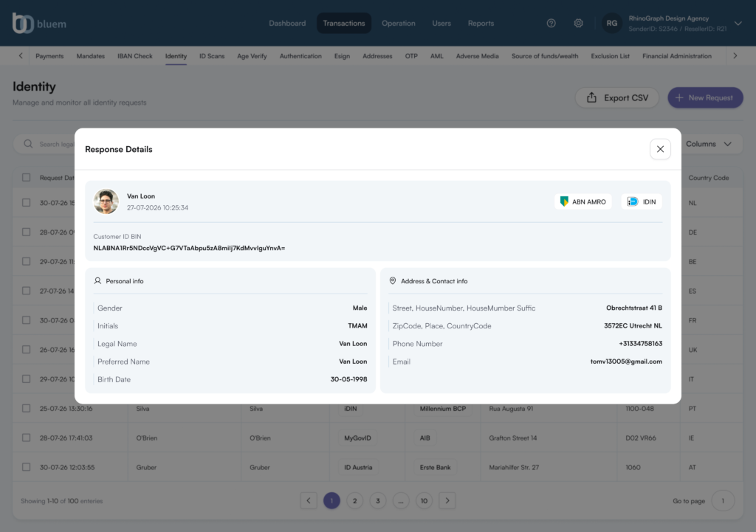756x532 pixels.
Task: Go to the Reports menu
Action: [x=481, y=23]
